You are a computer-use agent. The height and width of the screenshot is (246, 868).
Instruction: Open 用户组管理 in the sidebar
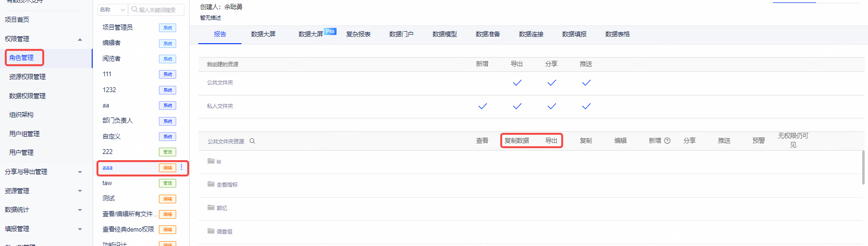pos(24,134)
